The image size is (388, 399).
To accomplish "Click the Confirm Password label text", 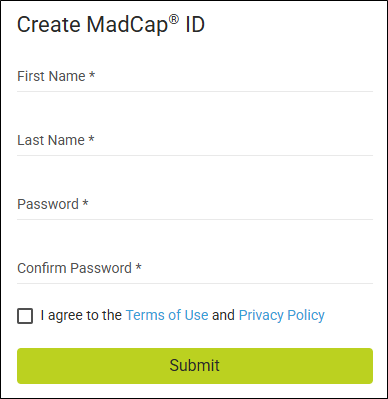I will [x=75, y=268].
